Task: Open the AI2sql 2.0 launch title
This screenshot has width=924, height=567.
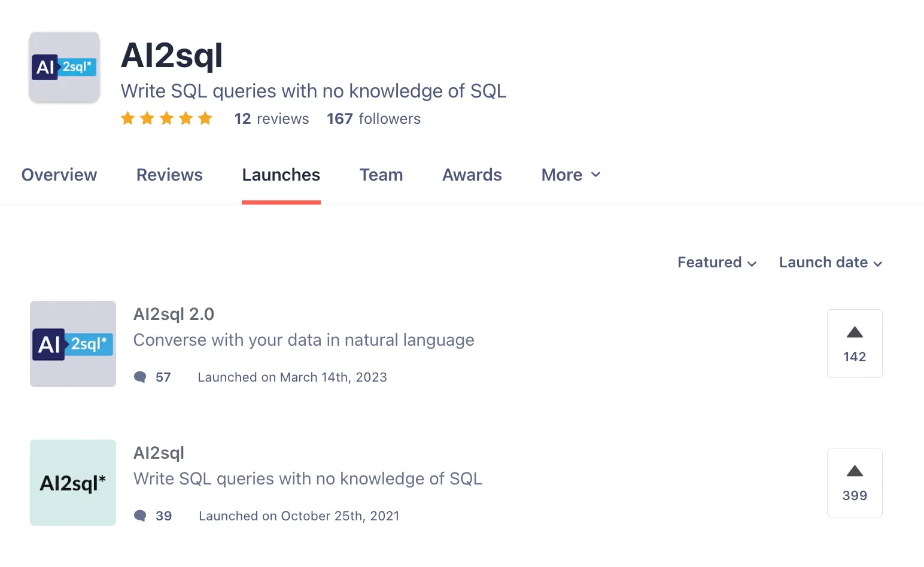Action: 174,314
